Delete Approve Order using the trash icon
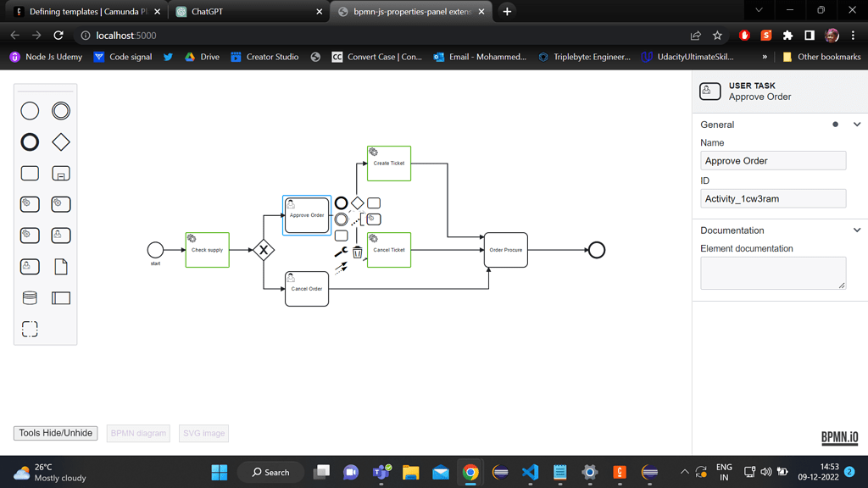 point(358,252)
